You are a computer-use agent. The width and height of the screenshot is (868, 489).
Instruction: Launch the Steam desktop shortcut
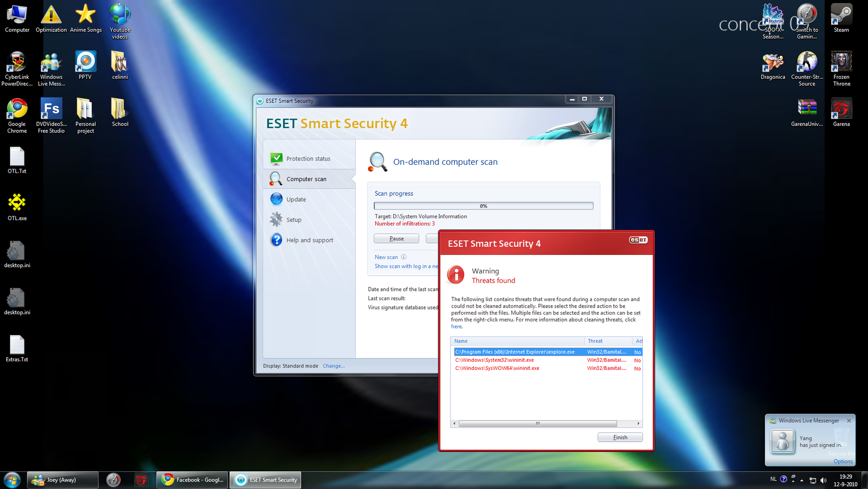841,19
